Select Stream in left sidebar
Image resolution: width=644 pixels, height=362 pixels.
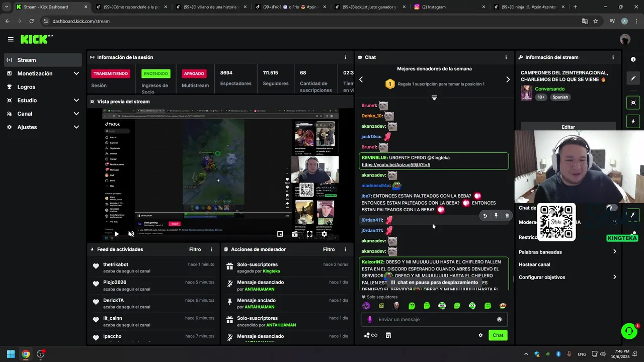coord(43,60)
